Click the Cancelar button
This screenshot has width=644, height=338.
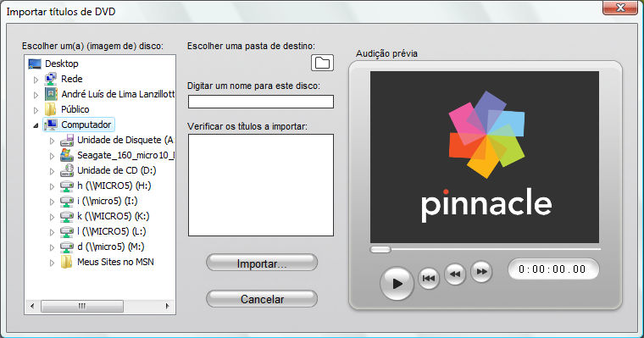tap(262, 299)
